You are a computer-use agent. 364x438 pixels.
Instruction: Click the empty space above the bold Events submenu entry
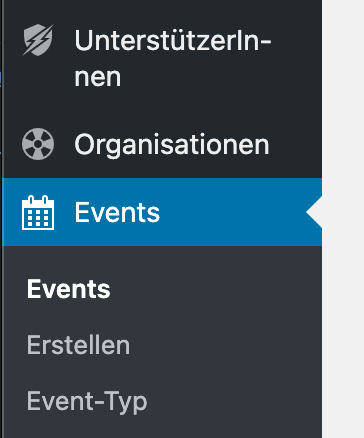162,262
